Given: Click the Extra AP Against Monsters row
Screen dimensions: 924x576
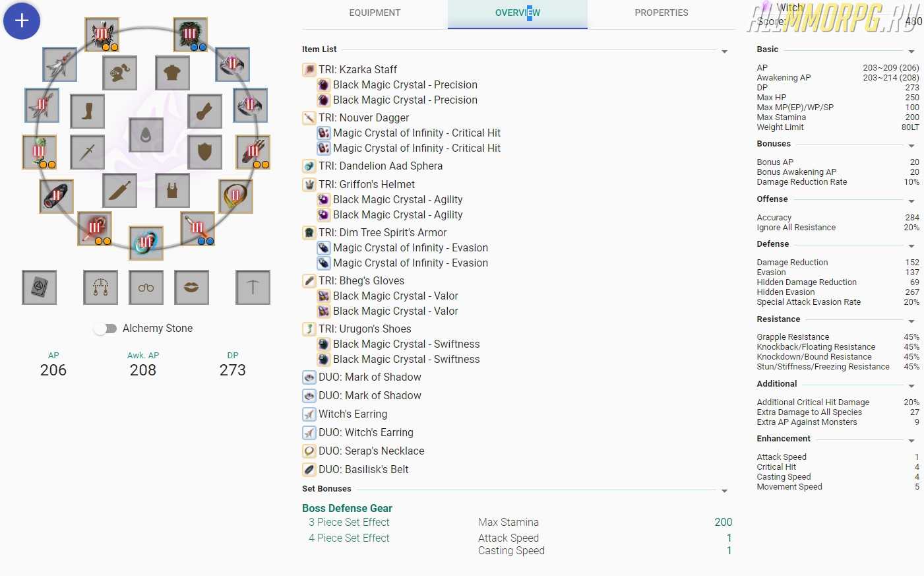Looking at the screenshot, I should (838, 422).
